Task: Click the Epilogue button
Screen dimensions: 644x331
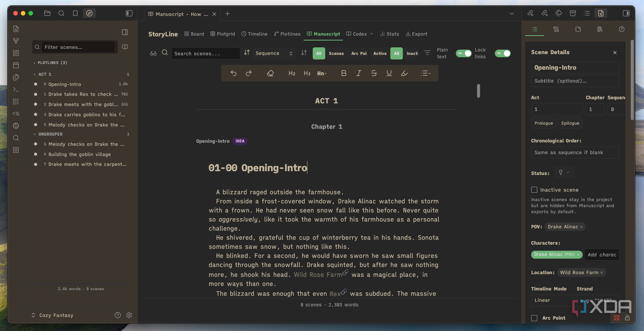Action: (570, 123)
